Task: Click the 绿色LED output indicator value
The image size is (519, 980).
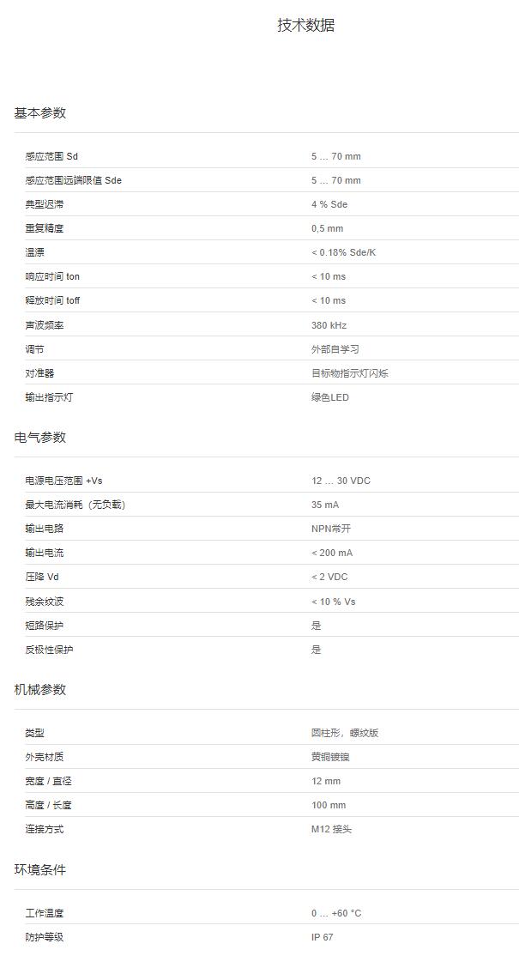Action: pos(330,397)
